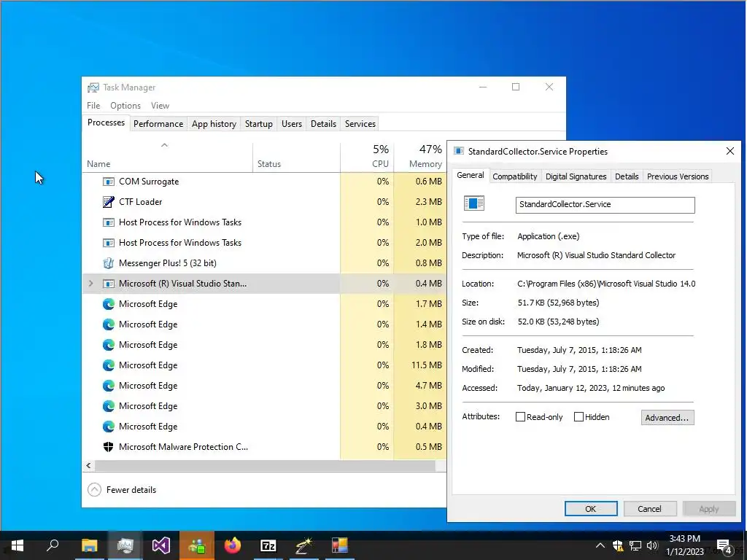747x560 pixels.
Task: Open the Properties Details tab
Action: tap(627, 176)
